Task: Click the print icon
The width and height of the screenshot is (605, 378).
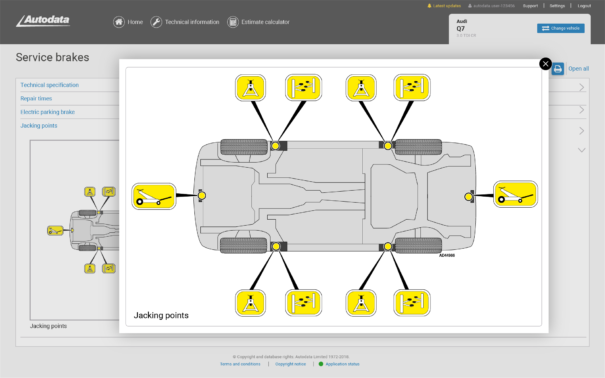Action: pos(558,69)
